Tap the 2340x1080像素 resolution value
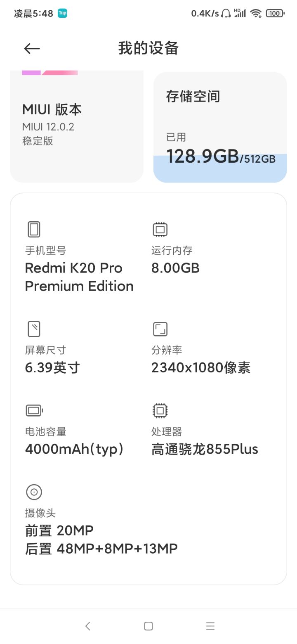Screen dimensions: 297x644 coord(201,367)
